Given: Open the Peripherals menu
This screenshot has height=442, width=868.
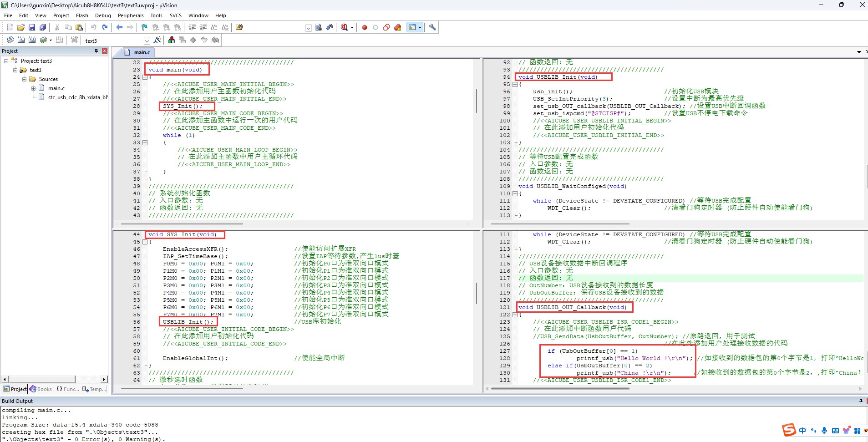Looking at the screenshot, I should point(130,15).
